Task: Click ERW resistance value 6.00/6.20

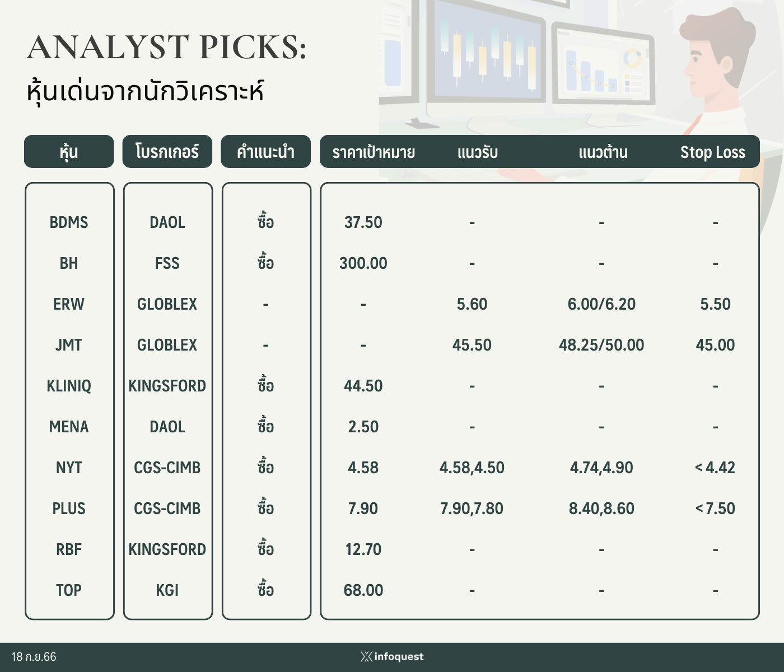Action: click(x=601, y=304)
